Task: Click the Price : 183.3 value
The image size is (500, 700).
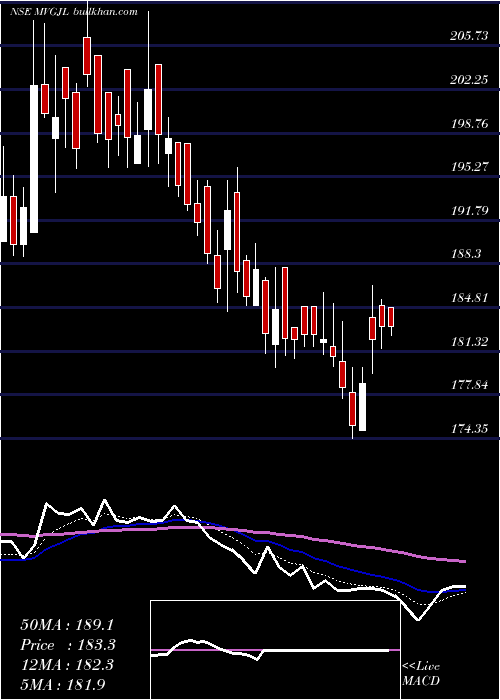Action: (68, 645)
